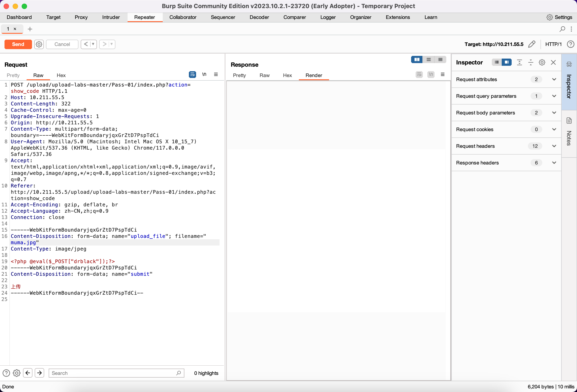
Task: Open the Collaborator tab
Action: (x=183, y=17)
